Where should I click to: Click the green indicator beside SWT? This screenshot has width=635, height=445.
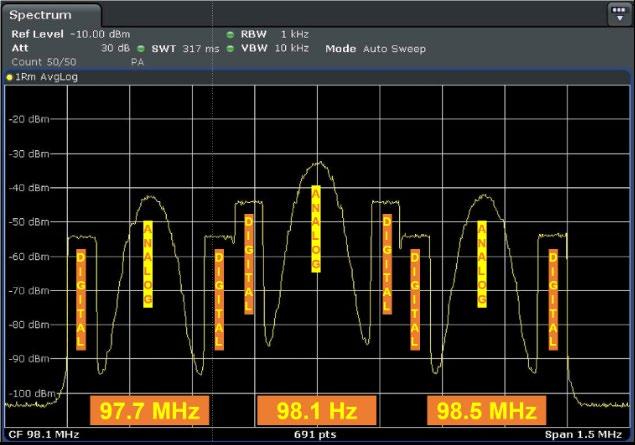[x=141, y=49]
